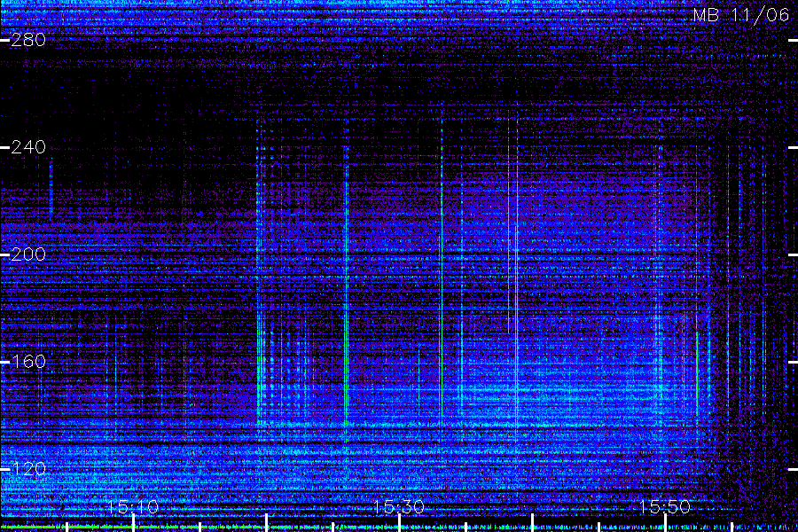Click the 280 frequency axis label
798x532 pixels.
click(x=28, y=40)
